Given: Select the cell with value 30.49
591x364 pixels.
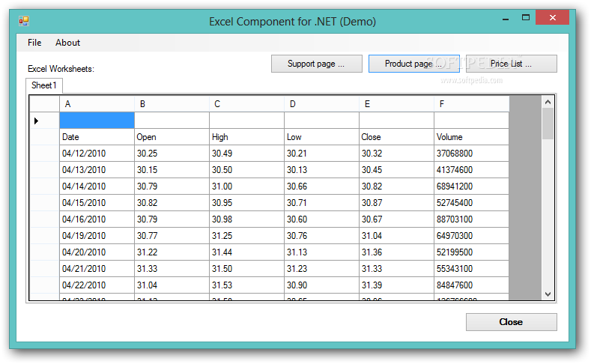Looking at the screenshot, I should [x=247, y=154].
